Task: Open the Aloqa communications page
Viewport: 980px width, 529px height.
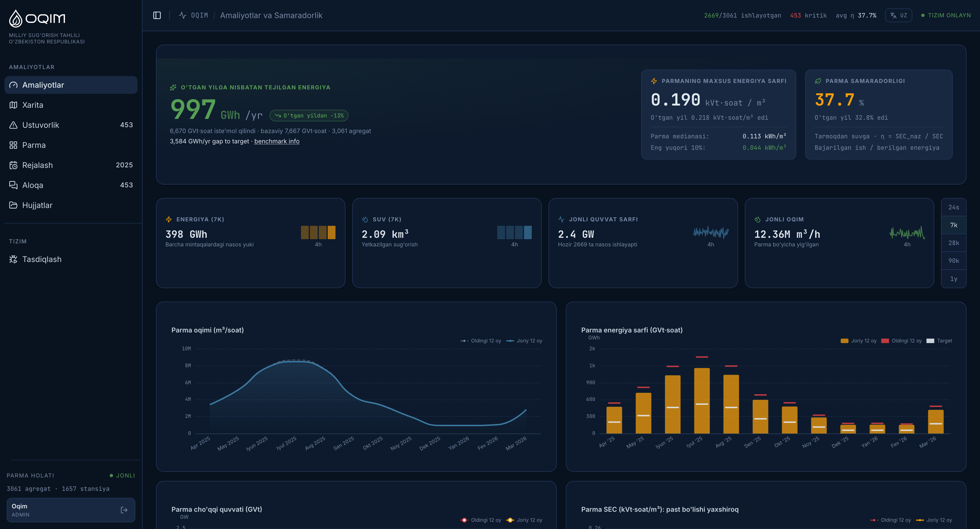Action: pos(71,185)
